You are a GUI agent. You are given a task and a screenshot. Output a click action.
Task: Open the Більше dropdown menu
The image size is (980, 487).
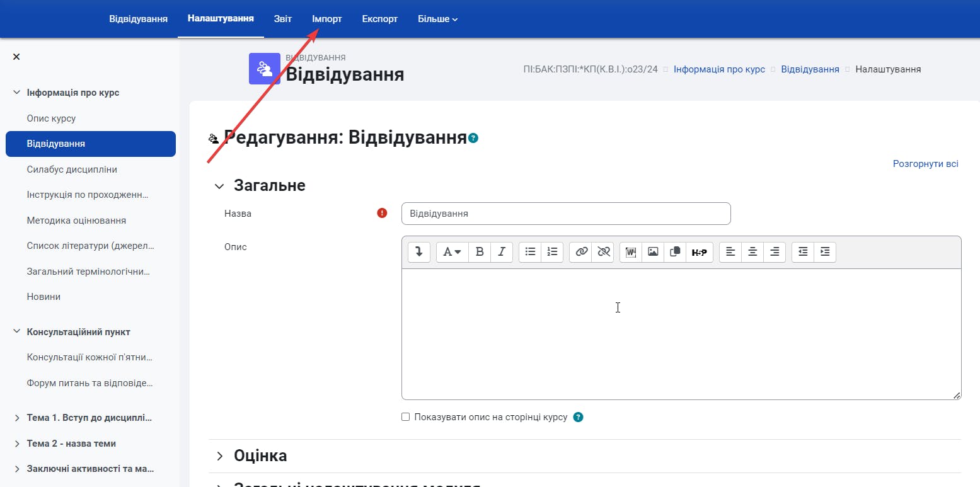pyautogui.click(x=437, y=19)
